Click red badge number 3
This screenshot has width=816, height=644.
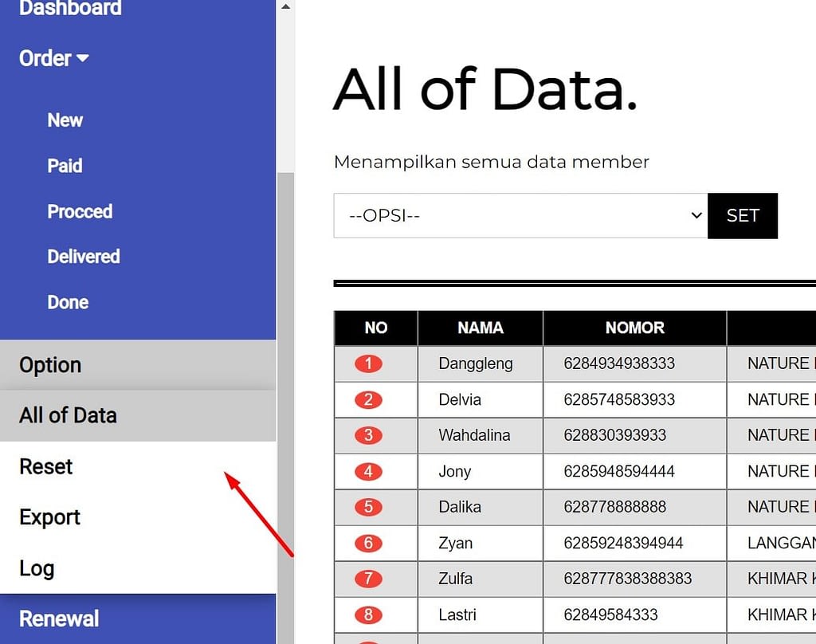coord(368,435)
